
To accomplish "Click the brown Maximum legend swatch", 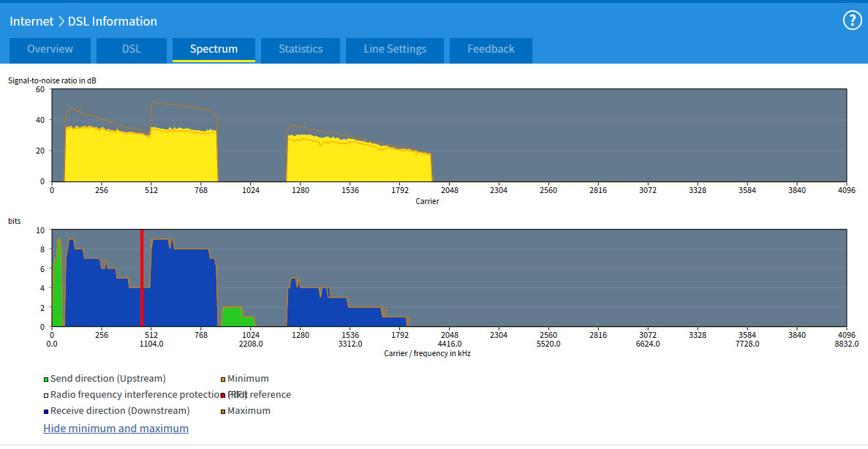I will pos(223,412).
